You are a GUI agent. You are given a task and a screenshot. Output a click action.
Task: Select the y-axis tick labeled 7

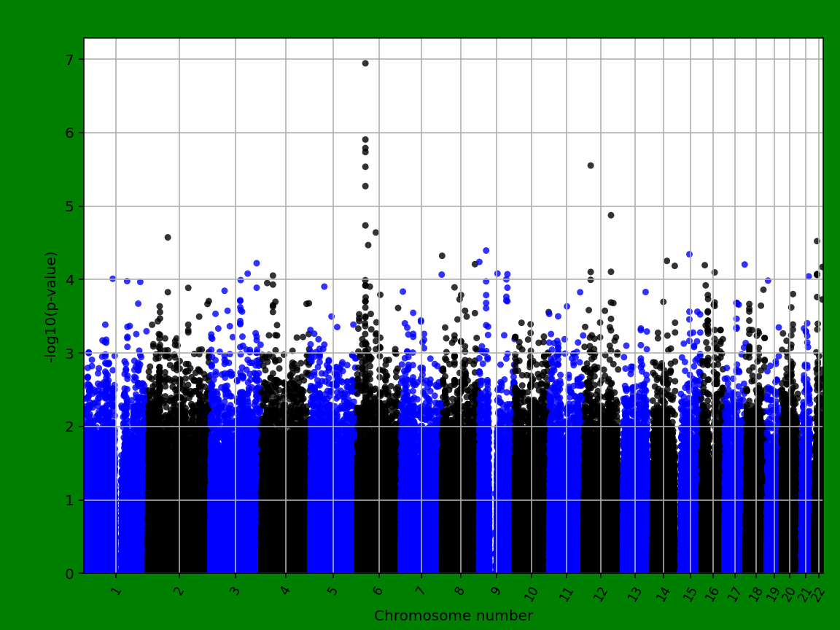[68, 58]
